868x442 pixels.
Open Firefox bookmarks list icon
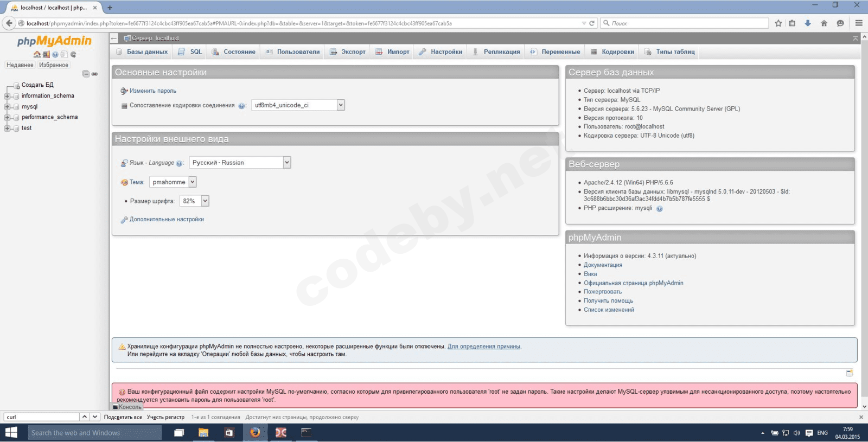(792, 23)
